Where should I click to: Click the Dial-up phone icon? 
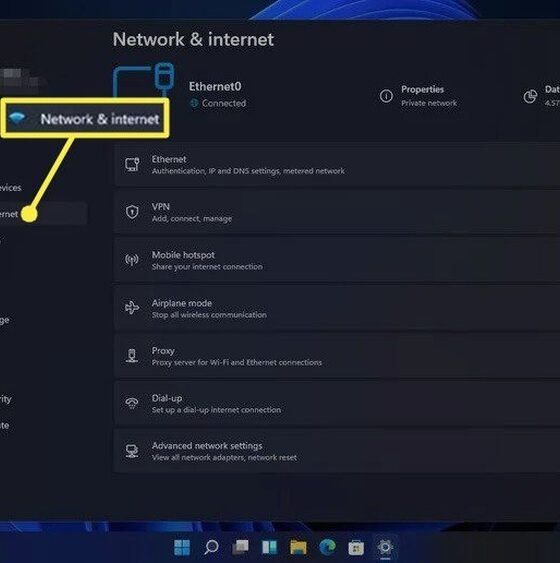132,403
